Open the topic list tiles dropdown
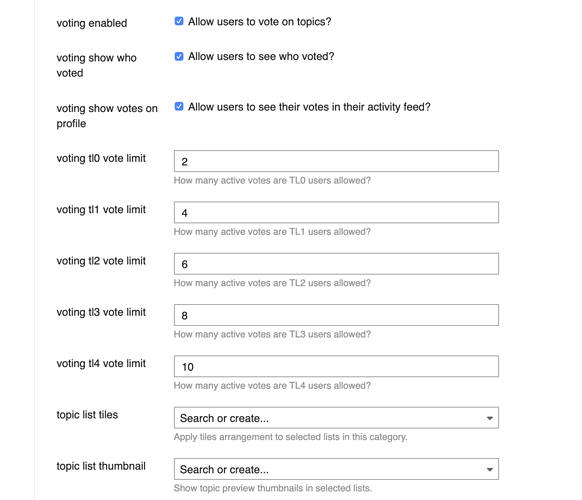582x500 pixels. pos(336,418)
